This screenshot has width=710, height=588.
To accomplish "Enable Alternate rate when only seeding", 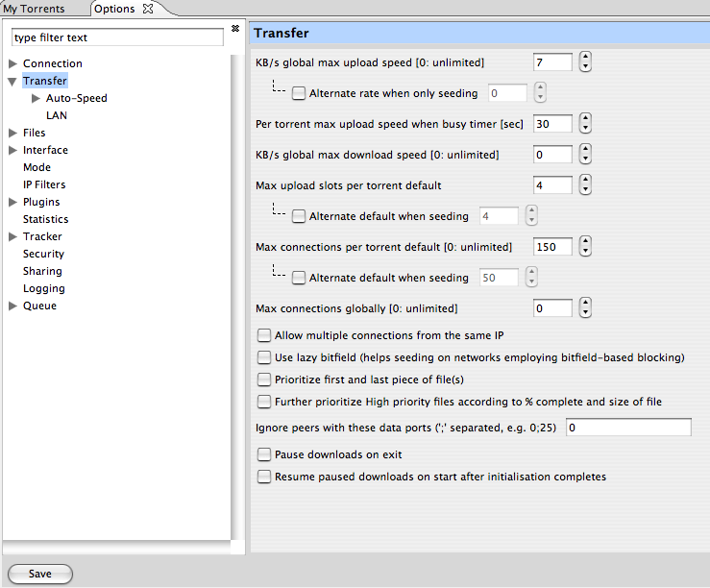I will 299,93.
